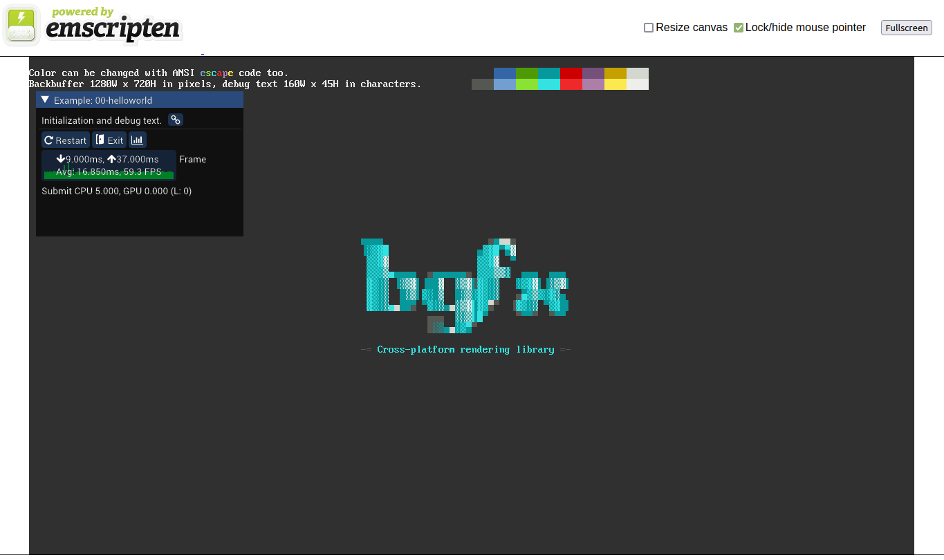The width and height of the screenshot is (944, 560).
Task: Click the word escape in the debug text
Action: coord(216,73)
